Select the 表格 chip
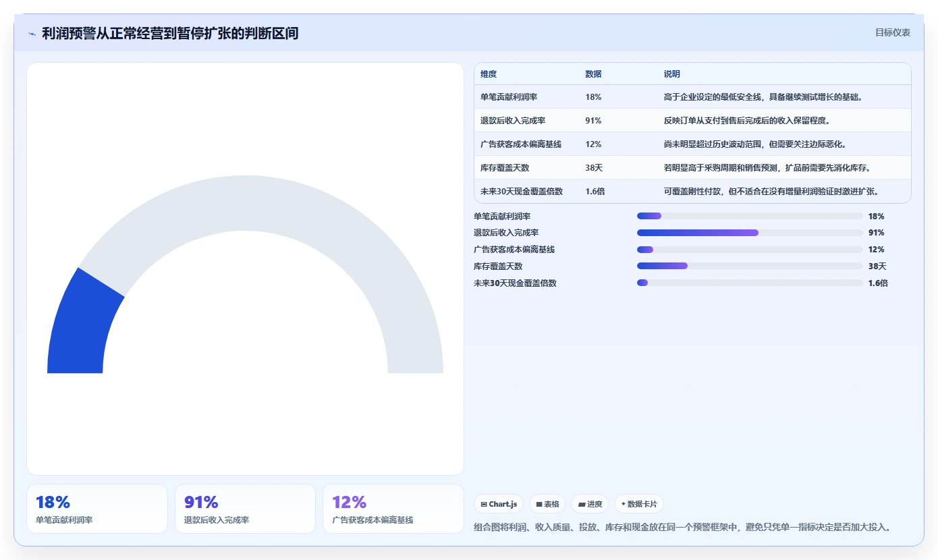 tap(547, 504)
